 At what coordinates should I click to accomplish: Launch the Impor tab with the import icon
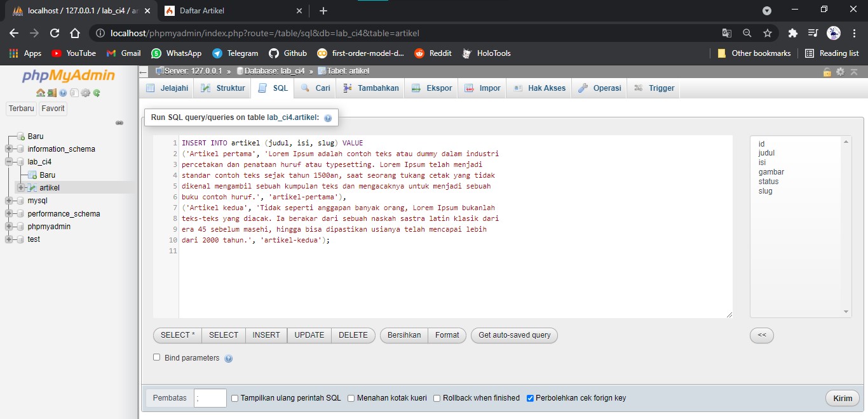(482, 88)
